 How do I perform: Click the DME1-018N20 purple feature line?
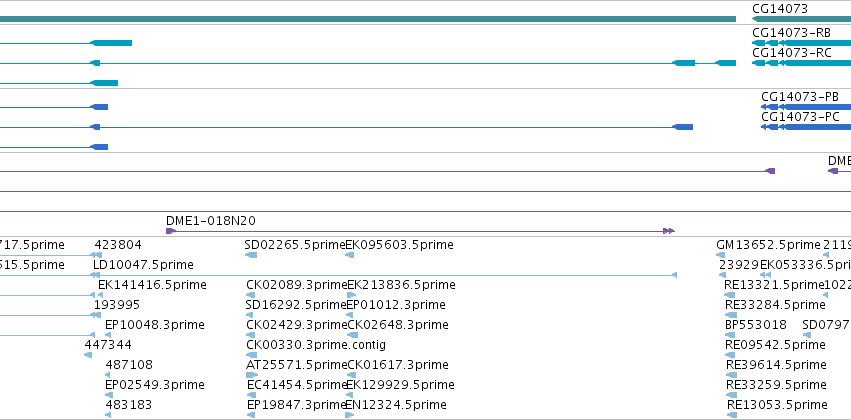pos(420,231)
